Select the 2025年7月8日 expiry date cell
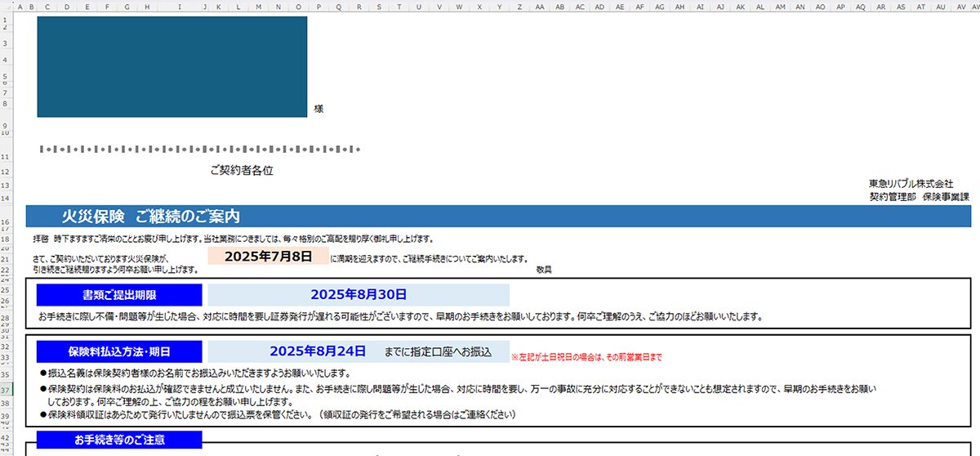The image size is (980, 456). [268, 257]
